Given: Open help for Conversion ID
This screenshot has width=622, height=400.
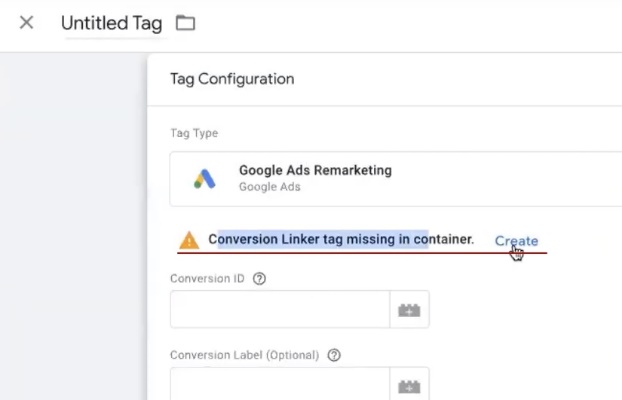Looking at the screenshot, I should tap(260, 279).
